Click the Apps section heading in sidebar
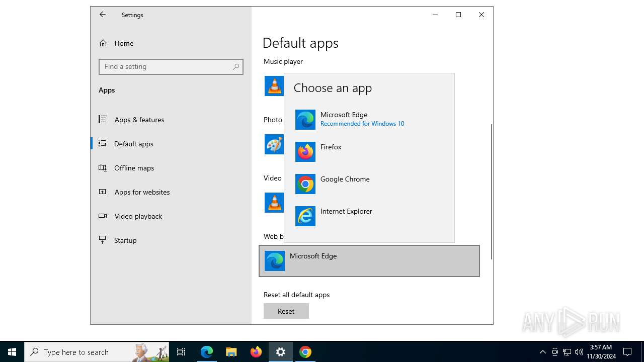 point(107,90)
